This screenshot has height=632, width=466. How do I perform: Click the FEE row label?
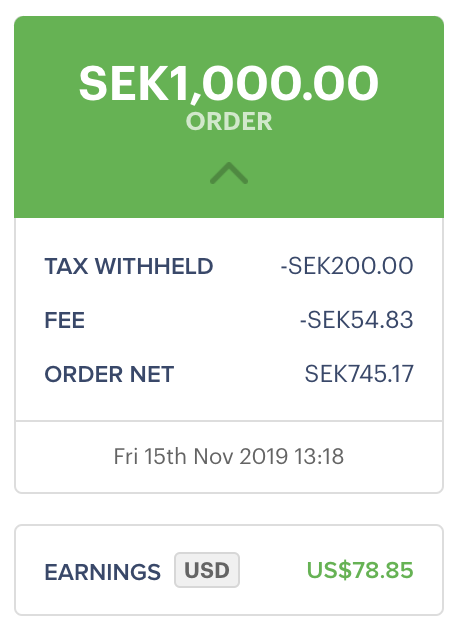(x=64, y=320)
